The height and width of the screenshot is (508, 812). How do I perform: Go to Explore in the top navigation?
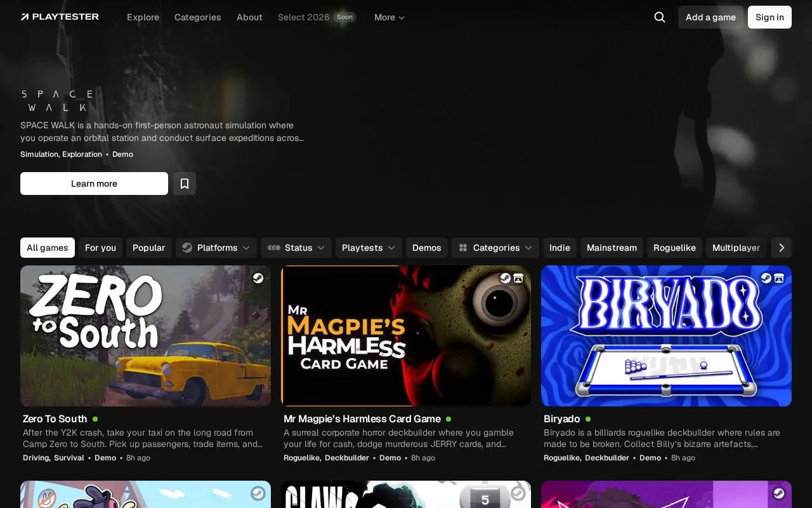pyautogui.click(x=143, y=17)
